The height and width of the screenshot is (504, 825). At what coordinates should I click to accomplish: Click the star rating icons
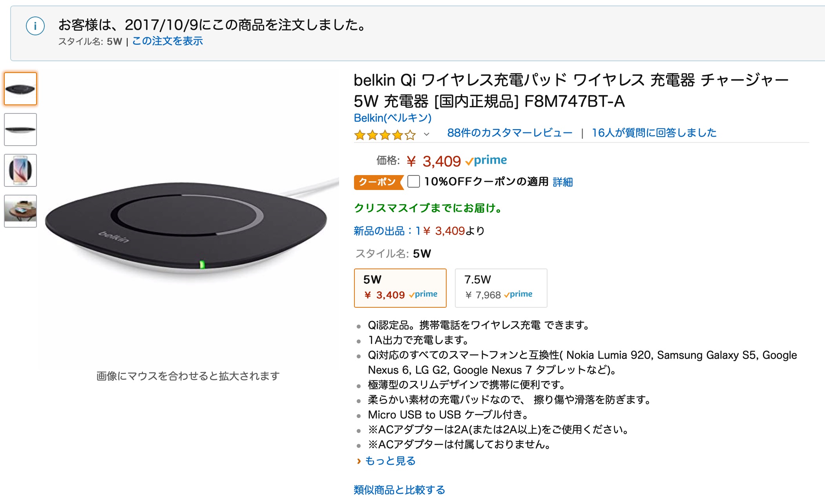pos(385,135)
